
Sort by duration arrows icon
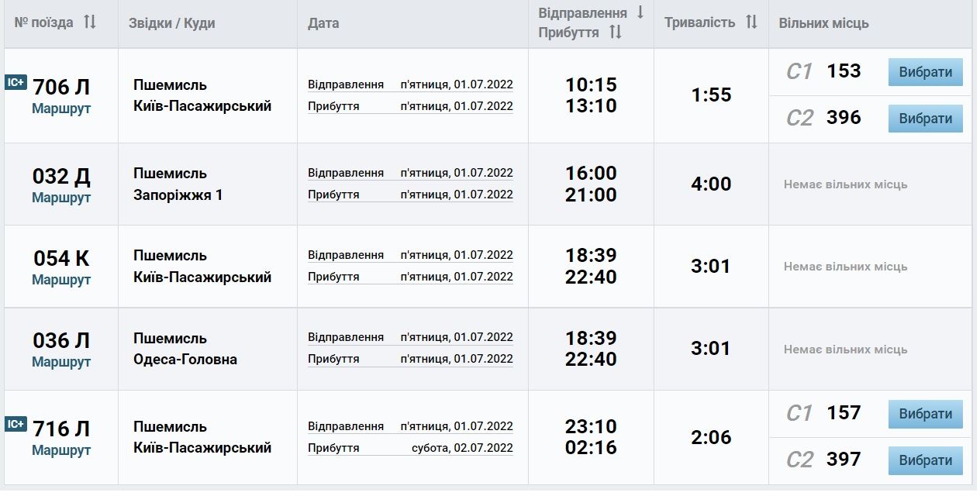[x=751, y=22]
